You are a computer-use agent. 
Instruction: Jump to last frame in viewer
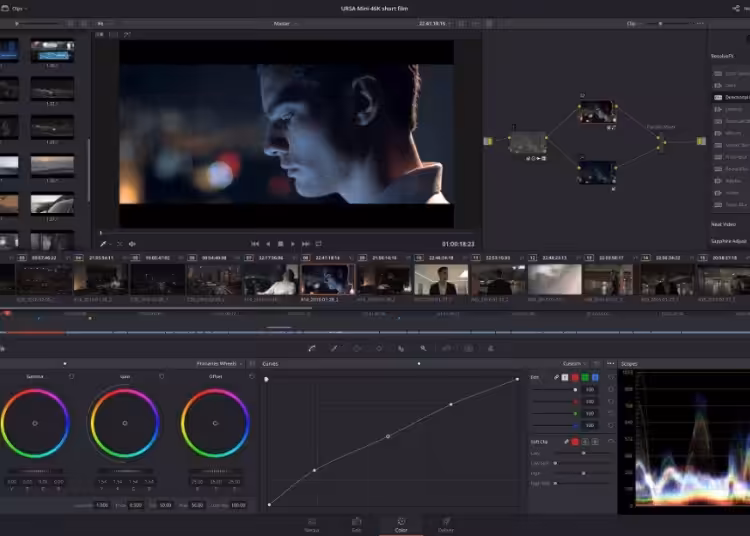[306, 244]
